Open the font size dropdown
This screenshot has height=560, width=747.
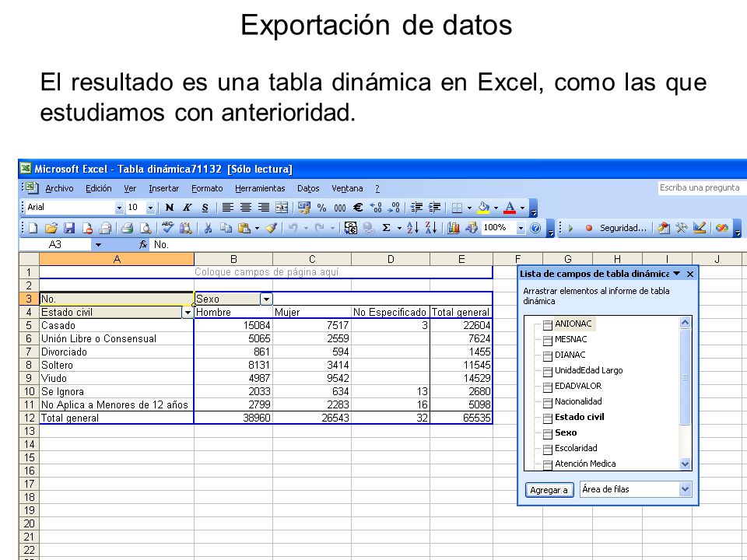click(x=150, y=208)
